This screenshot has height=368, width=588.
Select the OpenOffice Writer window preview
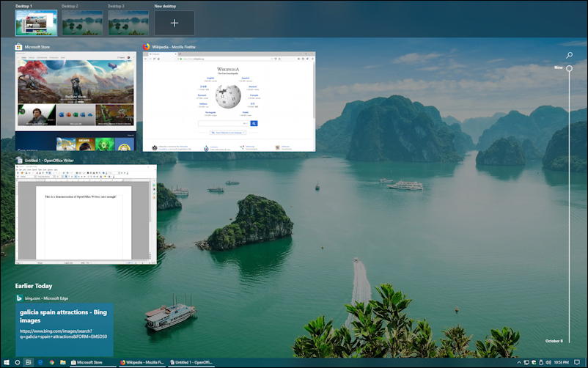tap(86, 215)
